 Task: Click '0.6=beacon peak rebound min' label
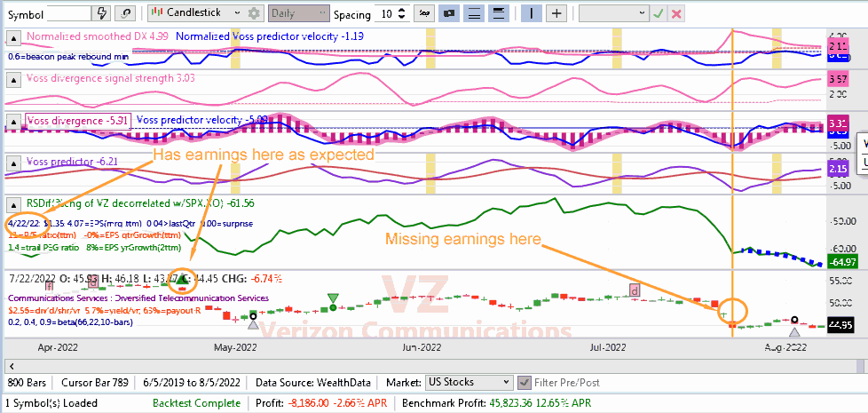(68, 56)
